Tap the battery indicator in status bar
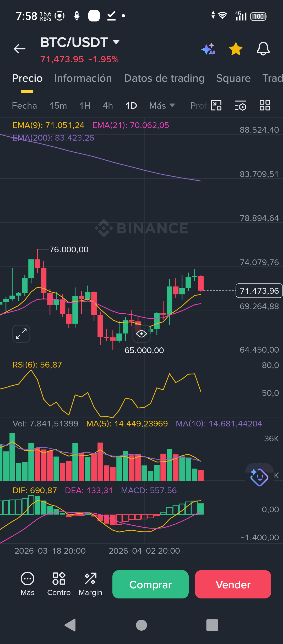The height and width of the screenshot is (644, 283). (259, 16)
